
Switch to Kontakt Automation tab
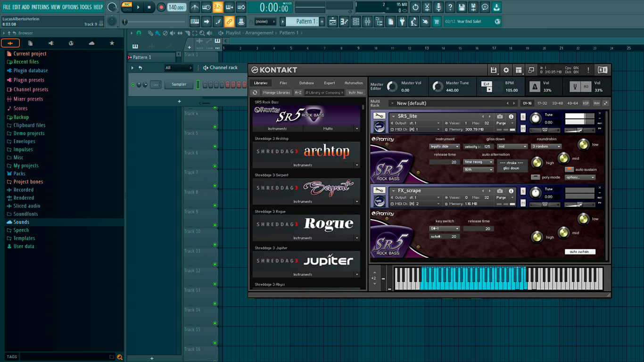354,83
